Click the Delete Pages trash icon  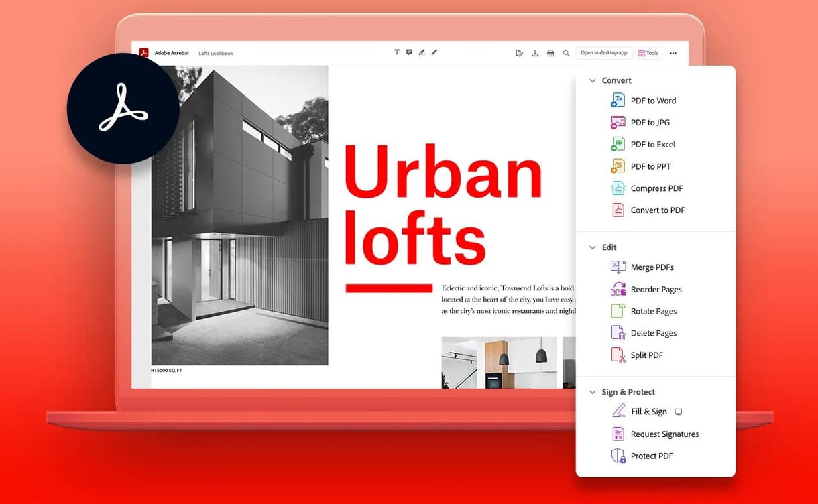click(x=618, y=333)
